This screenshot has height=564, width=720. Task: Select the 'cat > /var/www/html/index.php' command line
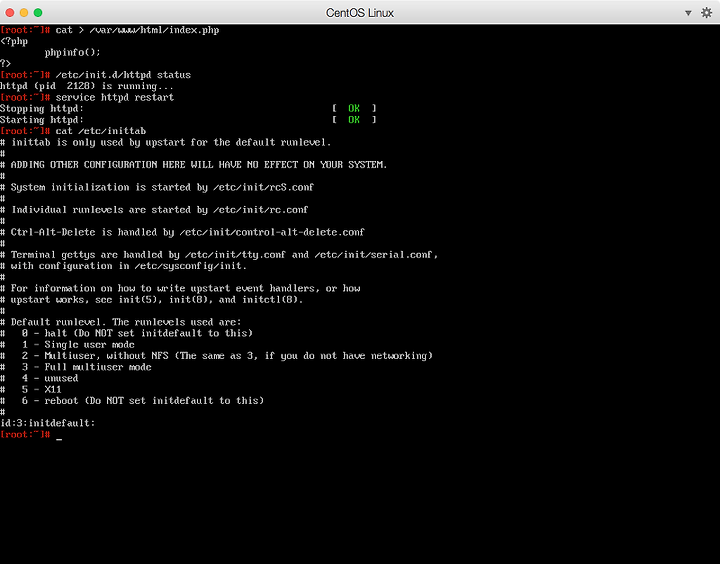[x=137, y=30]
